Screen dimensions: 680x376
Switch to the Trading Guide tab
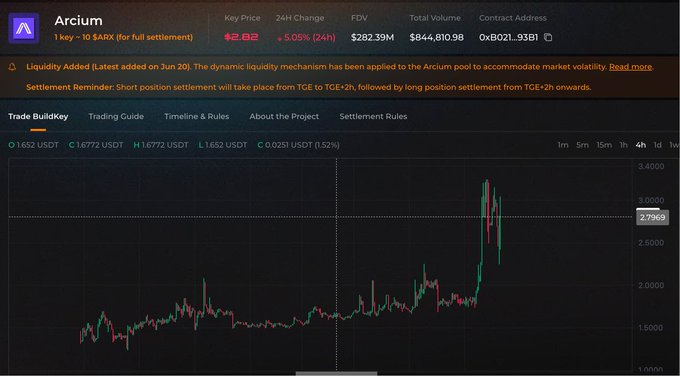pos(116,116)
